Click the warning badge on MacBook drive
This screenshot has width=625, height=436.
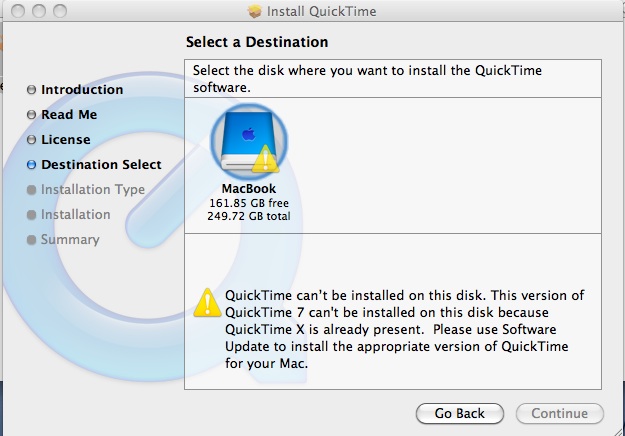[x=265, y=159]
